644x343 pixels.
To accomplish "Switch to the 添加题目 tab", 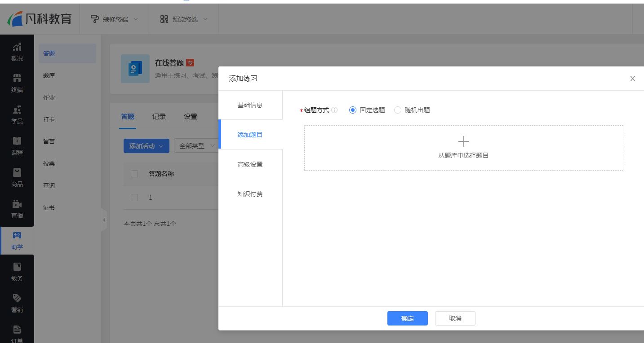I will point(250,135).
